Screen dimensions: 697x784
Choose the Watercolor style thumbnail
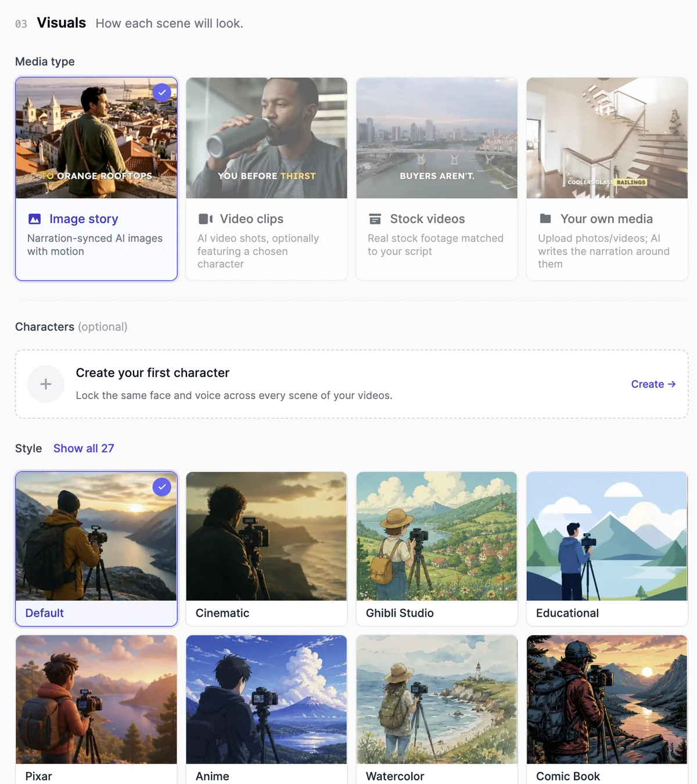click(437, 699)
